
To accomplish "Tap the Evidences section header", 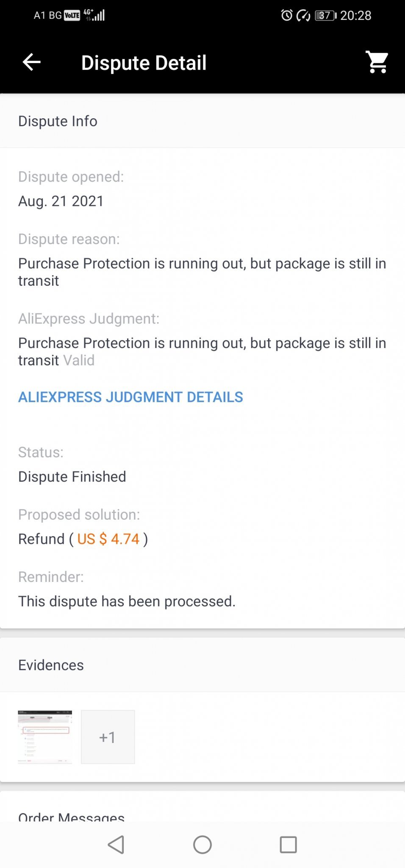I will pos(51,665).
